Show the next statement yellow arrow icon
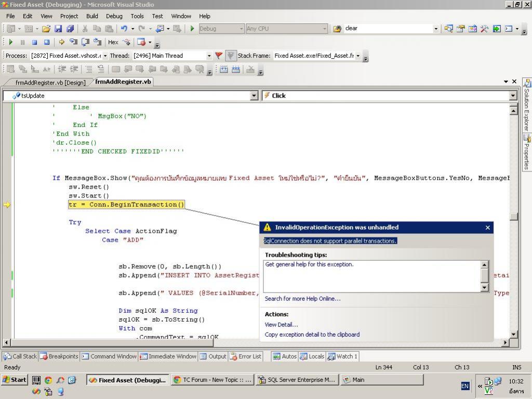Screen dimensions: 532x399 click(61, 42)
